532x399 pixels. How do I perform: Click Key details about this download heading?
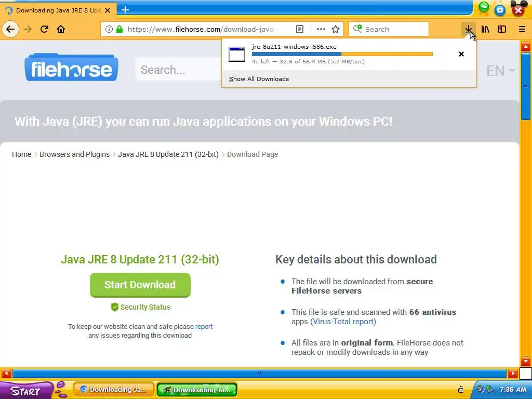[356, 260]
